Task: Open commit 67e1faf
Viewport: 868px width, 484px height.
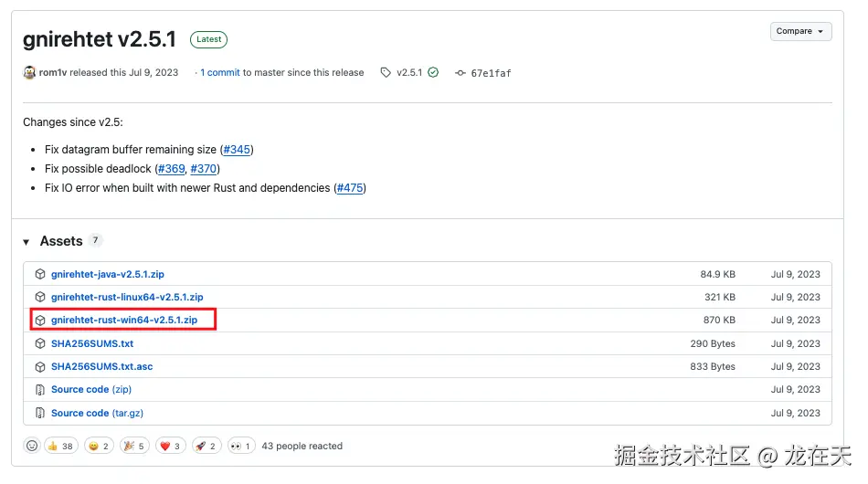Action: point(491,73)
